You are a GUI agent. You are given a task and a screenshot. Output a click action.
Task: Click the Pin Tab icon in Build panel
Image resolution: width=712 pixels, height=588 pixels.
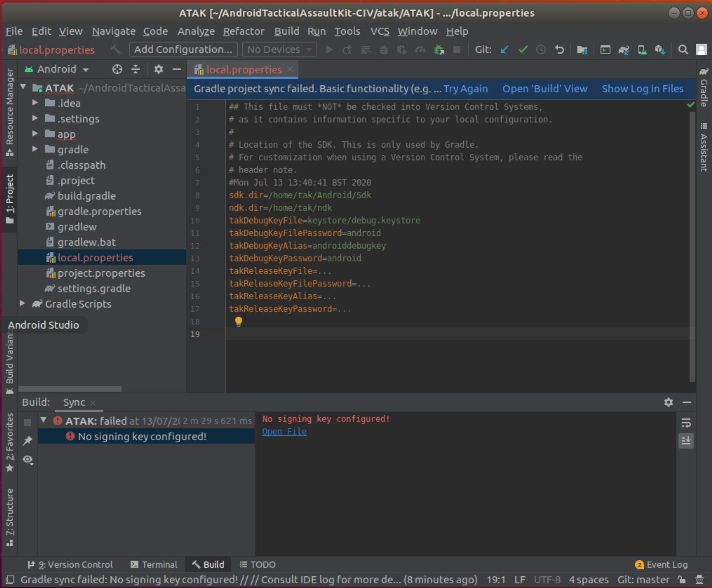click(28, 440)
